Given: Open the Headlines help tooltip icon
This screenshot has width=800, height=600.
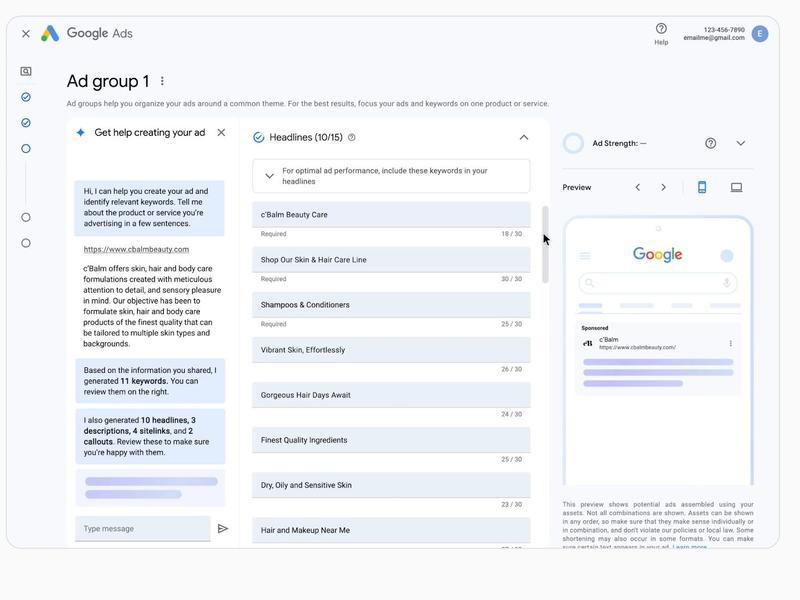Looking at the screenshot, I should (x=352, y=137).
